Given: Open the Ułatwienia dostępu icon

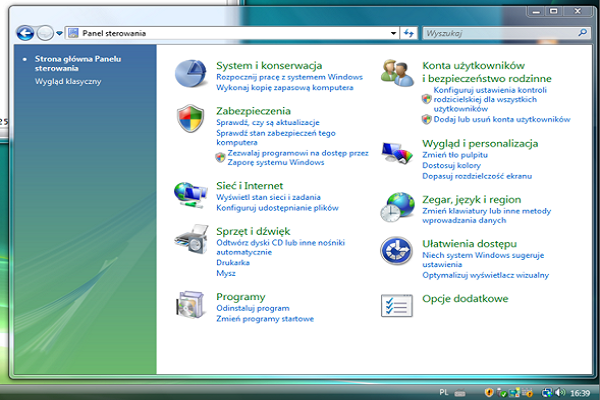Looking at the screenshot, I should coord(396,251).
